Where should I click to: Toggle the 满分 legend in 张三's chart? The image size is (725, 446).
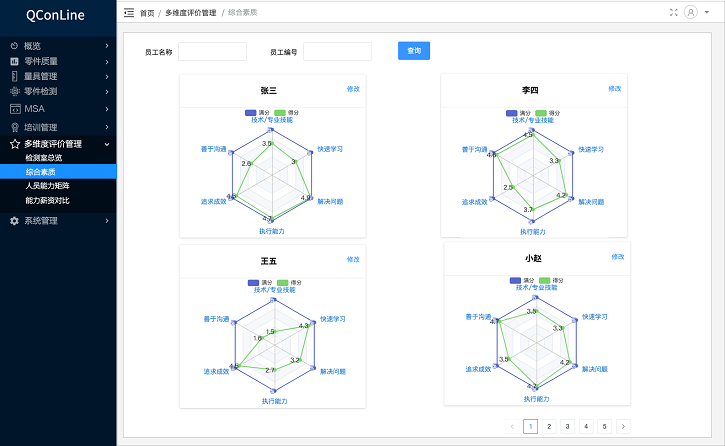tap(251, 112)
